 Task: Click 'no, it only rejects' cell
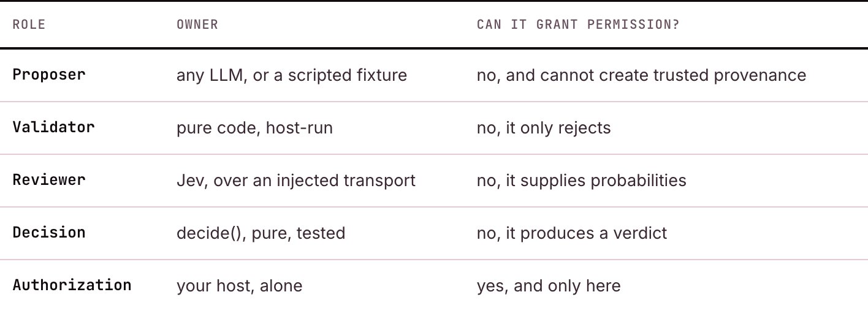click(544, 128)
